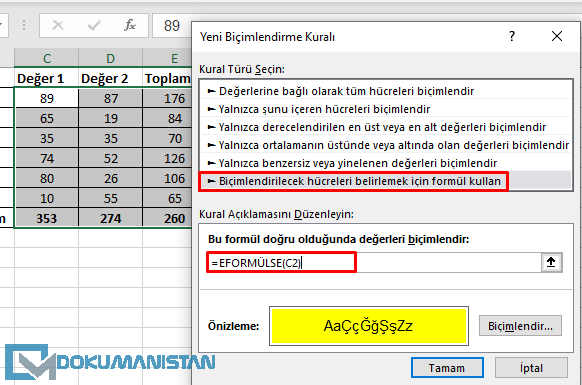Select cell containing 55

click(x=111, y=199)
